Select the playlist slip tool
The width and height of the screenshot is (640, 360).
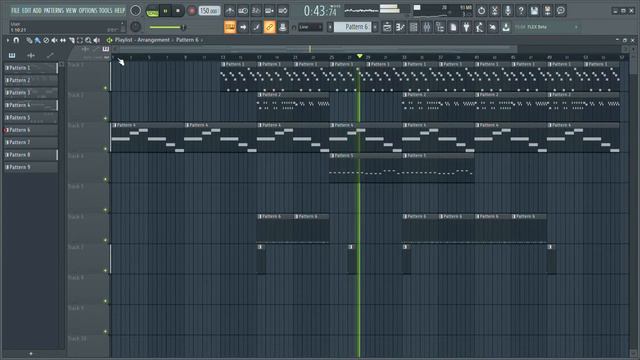63,40
